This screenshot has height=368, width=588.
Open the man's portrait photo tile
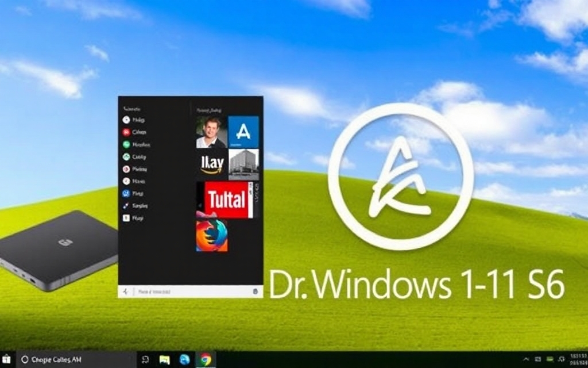[212, 132]
